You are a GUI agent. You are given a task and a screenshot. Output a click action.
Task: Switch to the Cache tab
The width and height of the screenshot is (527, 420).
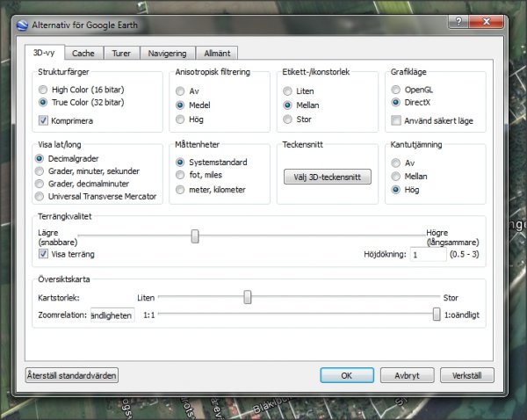click(x=83, y=53)
